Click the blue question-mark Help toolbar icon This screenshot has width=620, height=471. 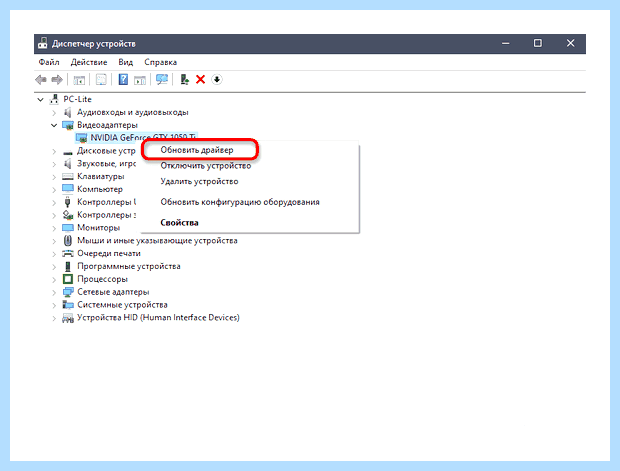[x=123, y=80]
